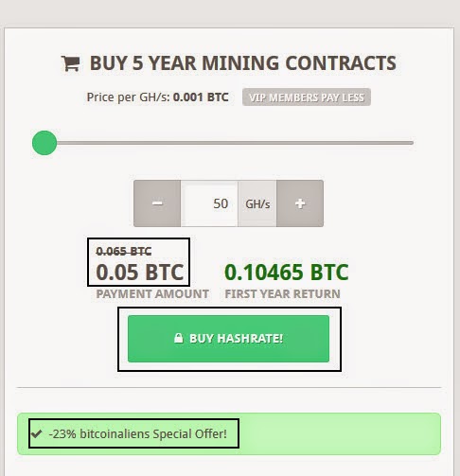Select the green slider handle
The image size is (460, 476).
44,143
